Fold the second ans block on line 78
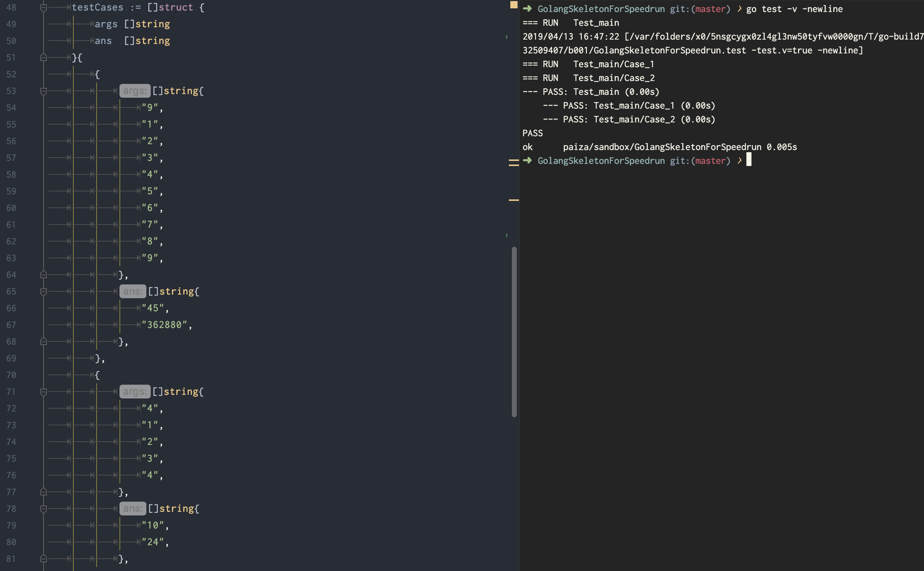Screen dimensions: 924x571 coord(44,509)
